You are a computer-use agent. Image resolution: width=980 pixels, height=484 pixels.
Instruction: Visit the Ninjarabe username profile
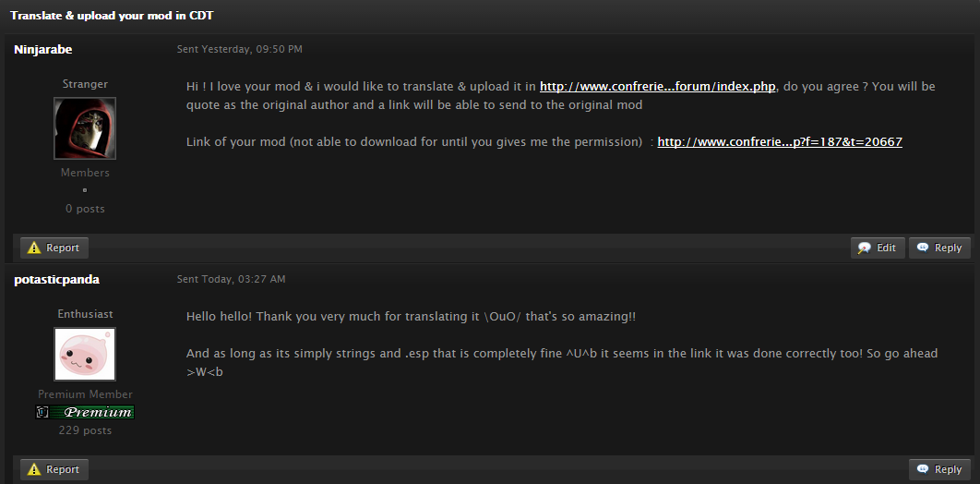pos(43,49)
